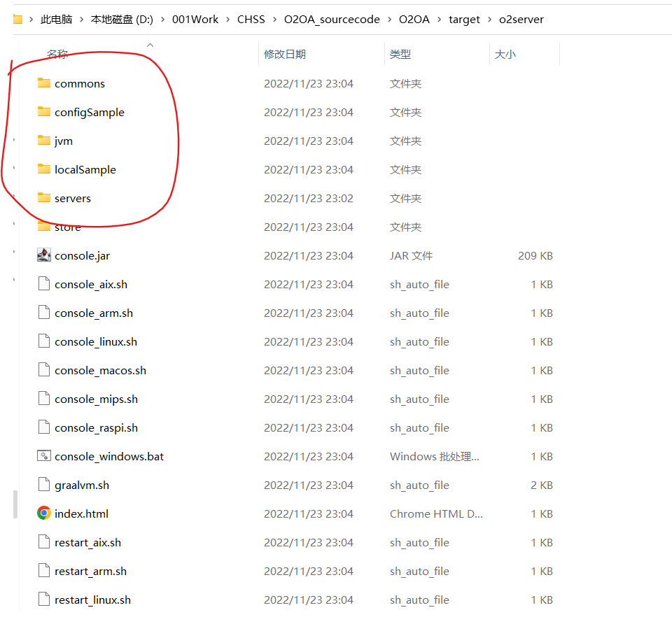Select console_windows.bat file name

tap(109, 457)
